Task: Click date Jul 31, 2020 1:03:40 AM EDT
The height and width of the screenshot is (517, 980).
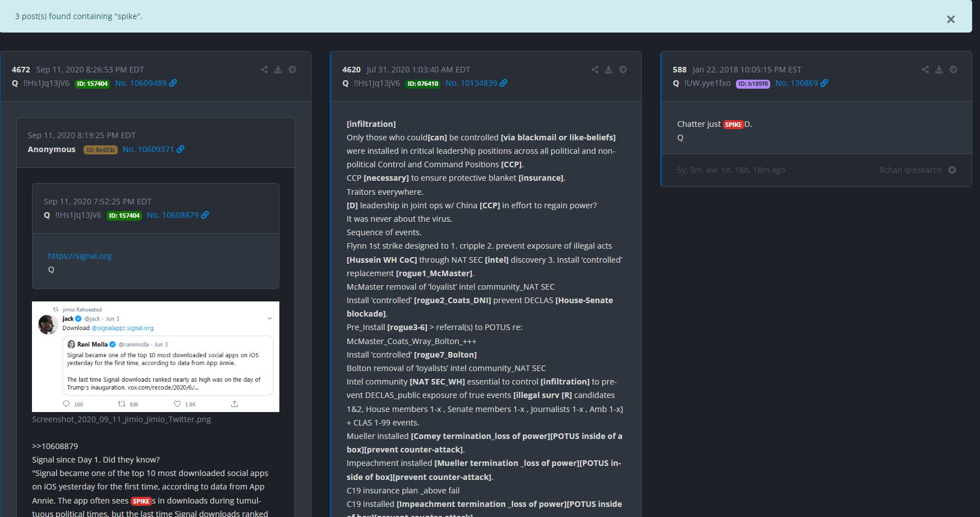Action: pyautogui.click(x=418, y=70)
